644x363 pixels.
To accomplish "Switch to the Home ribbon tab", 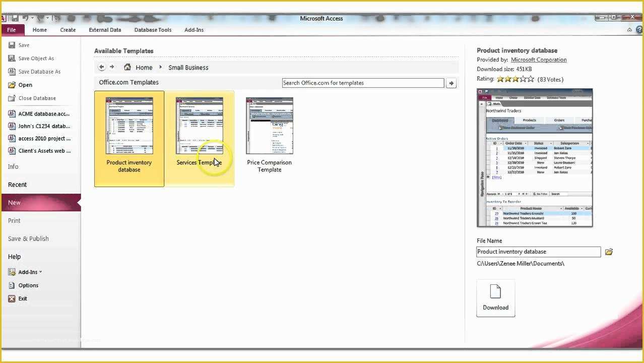I will pyautogui.click(x=40, y=30).
